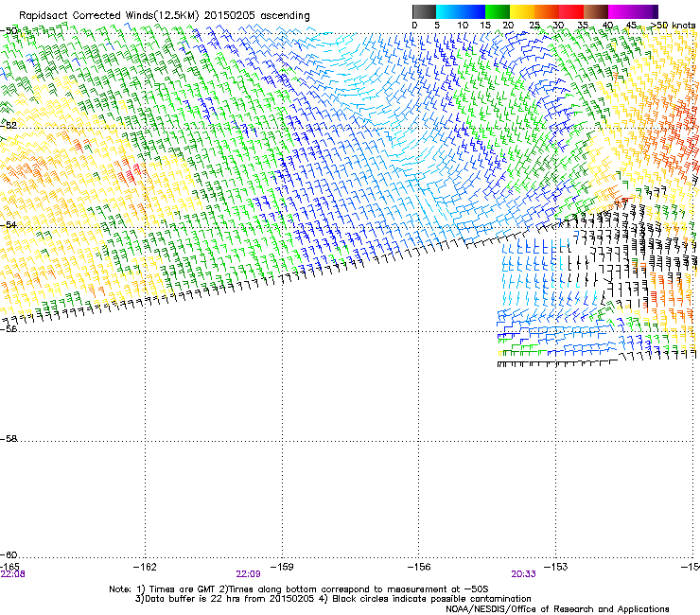The width and height of the screenshot is (700, 615).
Task: Click the legend label 25
Action: pyautogui.click(x=534, y=26)
